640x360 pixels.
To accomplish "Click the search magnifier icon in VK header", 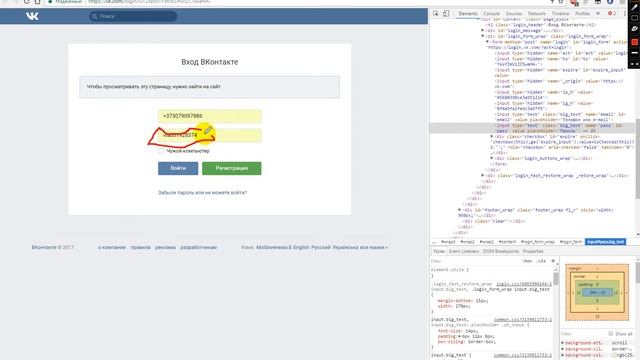I will pyautogui.click(x=94, y=16).
